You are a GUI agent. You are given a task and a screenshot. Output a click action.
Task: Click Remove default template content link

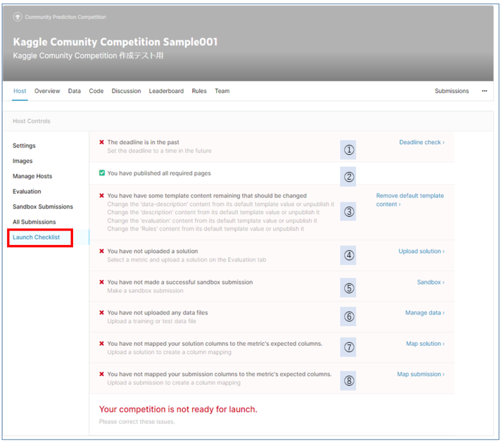[410, 200]
